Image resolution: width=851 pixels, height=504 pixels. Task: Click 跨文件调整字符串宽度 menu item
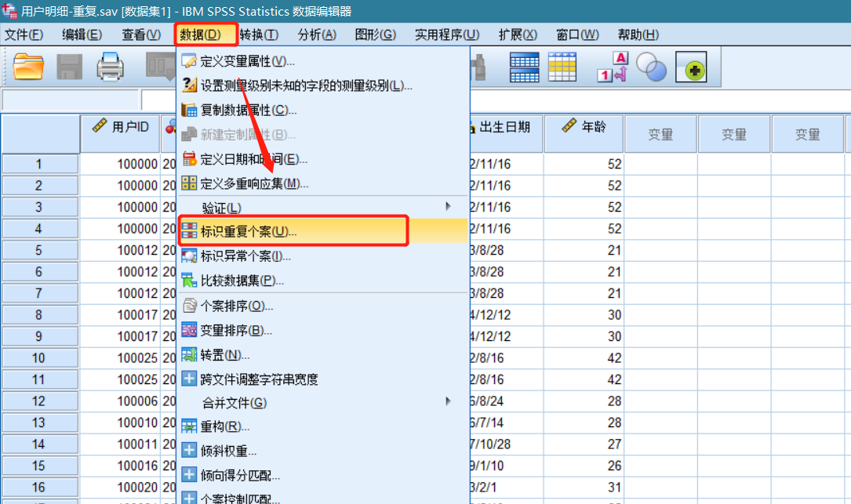tap(323, 379)
